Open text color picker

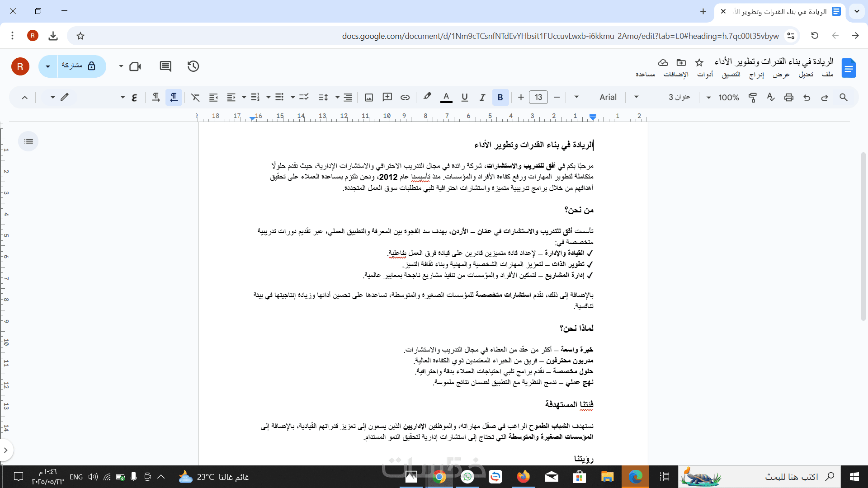tap(446, 97)
